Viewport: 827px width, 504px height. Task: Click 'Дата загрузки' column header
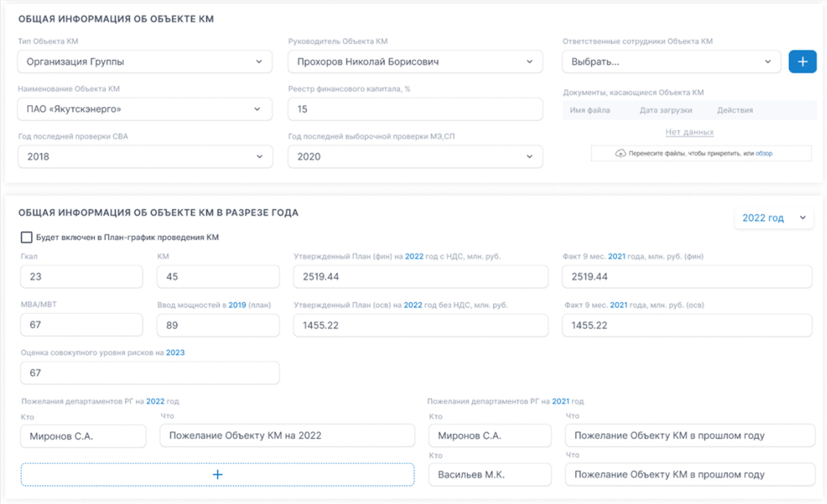(666, 110)
